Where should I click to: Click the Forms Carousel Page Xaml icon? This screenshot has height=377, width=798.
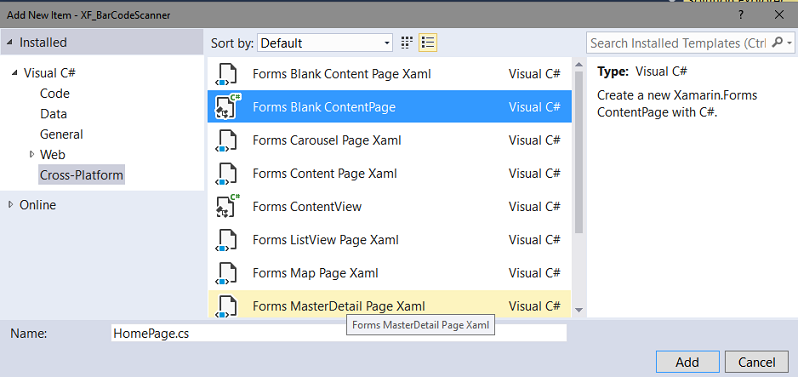point(227,140)
